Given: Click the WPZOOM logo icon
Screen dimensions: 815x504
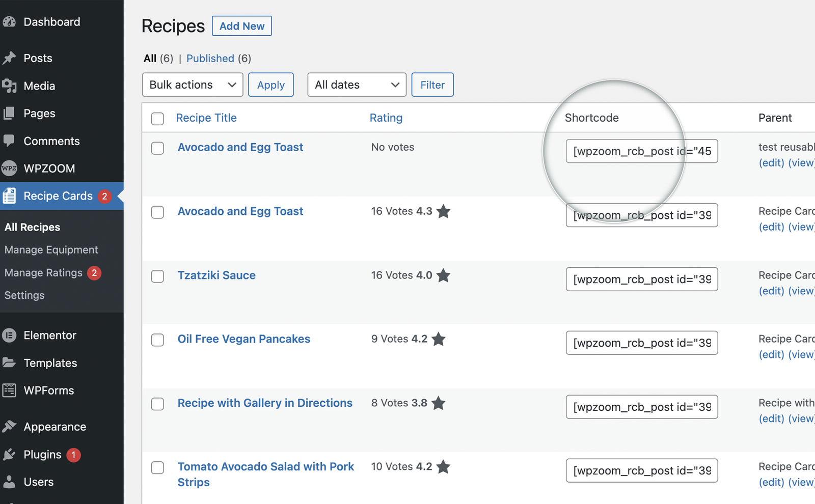Looking at the screenshot, I should (x=9, y=168).
